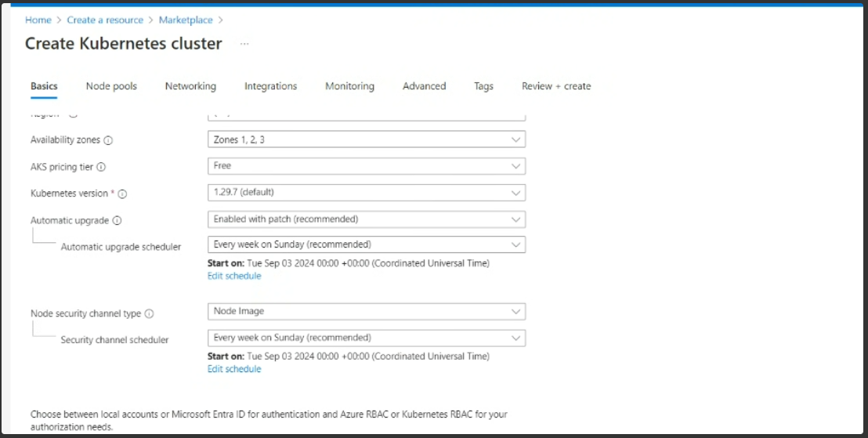This screenshot has height=438, width=868.
Task: Open the Networking tab
Action: 190,86
